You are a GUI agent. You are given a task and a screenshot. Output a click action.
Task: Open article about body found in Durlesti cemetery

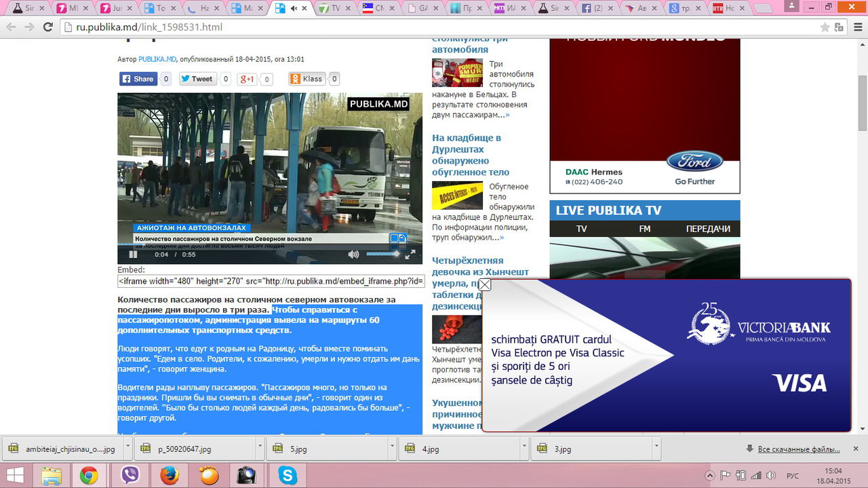pyautogui.click(x=471, y=155)
